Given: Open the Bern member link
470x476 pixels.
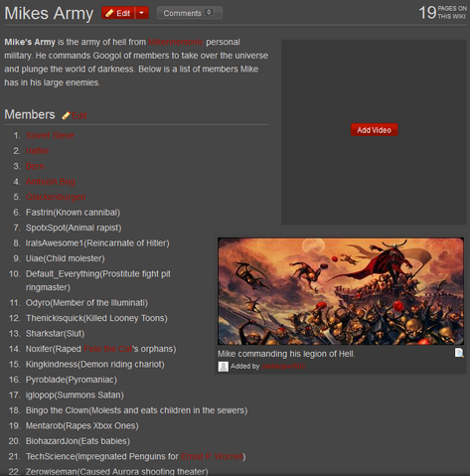Looking at the screenshot, I should (x=35, y=166).
